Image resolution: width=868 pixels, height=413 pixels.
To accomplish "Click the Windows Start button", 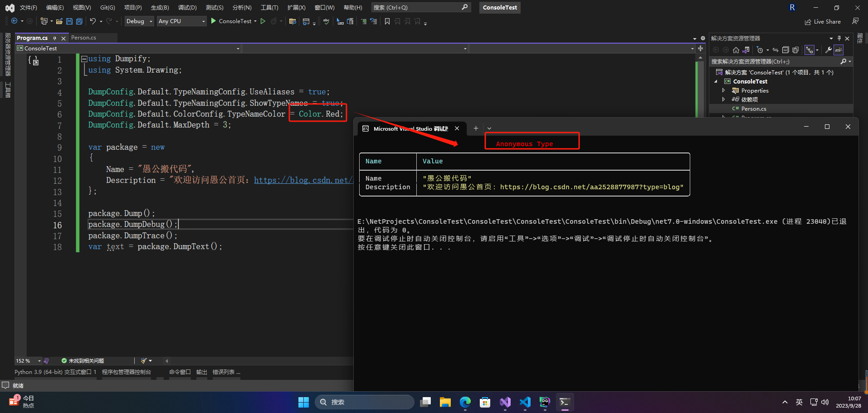I will (x=303, y=402).
